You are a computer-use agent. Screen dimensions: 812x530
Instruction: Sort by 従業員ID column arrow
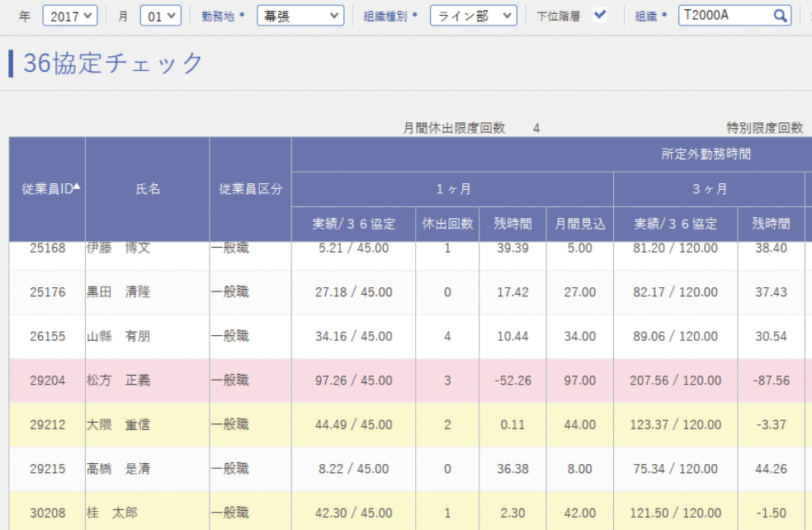tap(77, 187)
